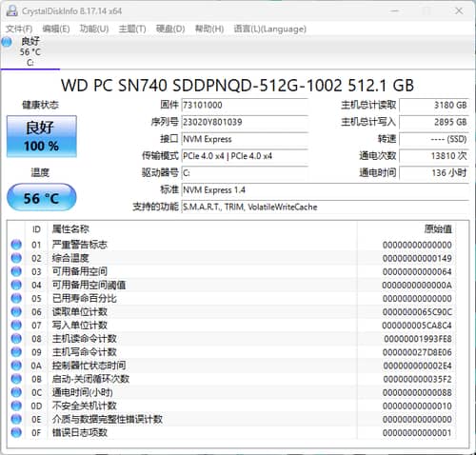Viewport: 476px width, 455px height.
Task: Click the 原始值 column header
Action: point(438,229)
